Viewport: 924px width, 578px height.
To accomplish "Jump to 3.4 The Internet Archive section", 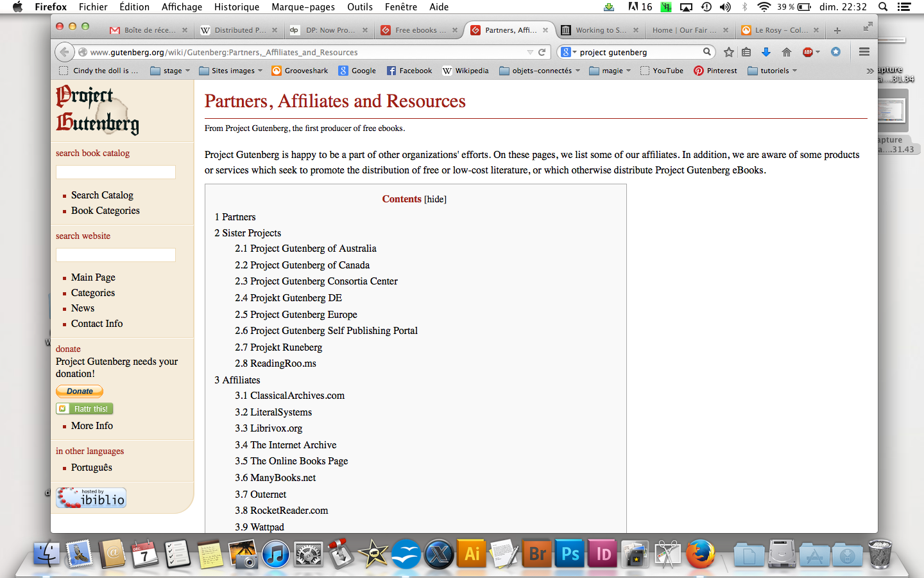I will coord(286,445).
